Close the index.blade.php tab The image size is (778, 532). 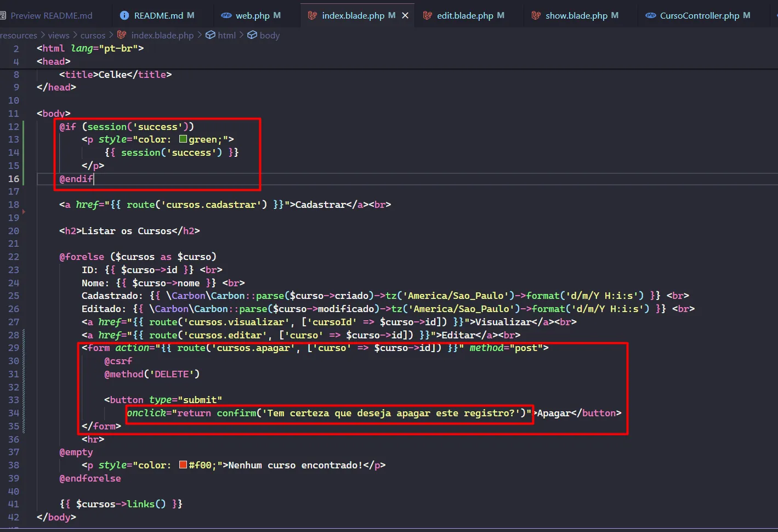(405, 15)
